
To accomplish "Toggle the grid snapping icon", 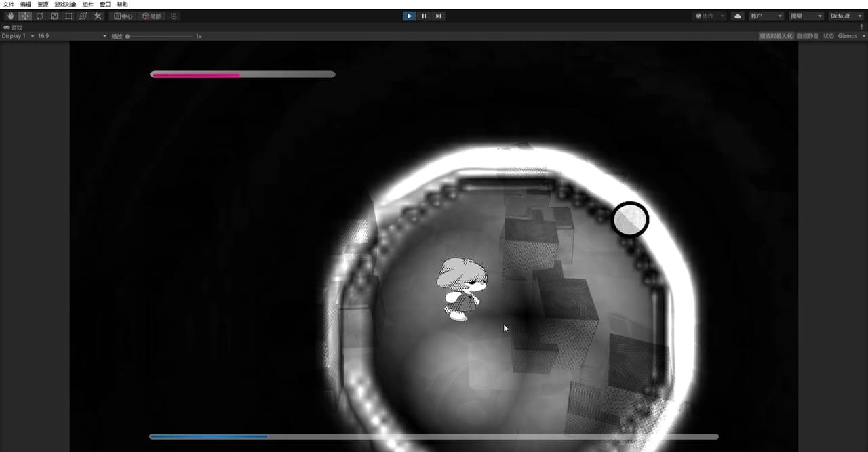I will pos(174,16).
